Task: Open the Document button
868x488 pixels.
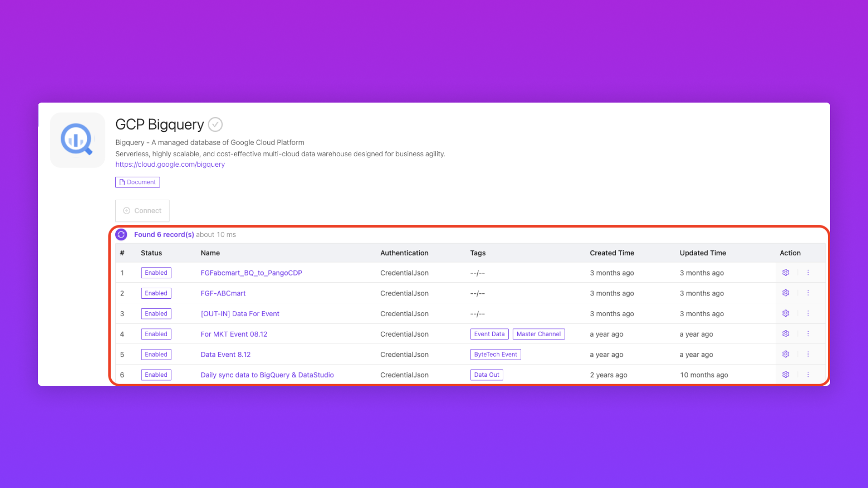Action: [x=137, y=182]
